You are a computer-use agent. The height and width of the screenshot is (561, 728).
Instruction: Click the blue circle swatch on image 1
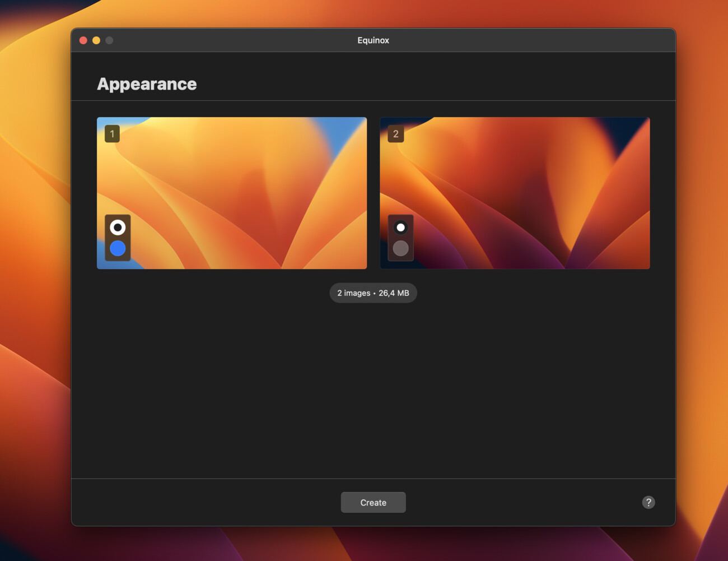[x=118, y=248]
